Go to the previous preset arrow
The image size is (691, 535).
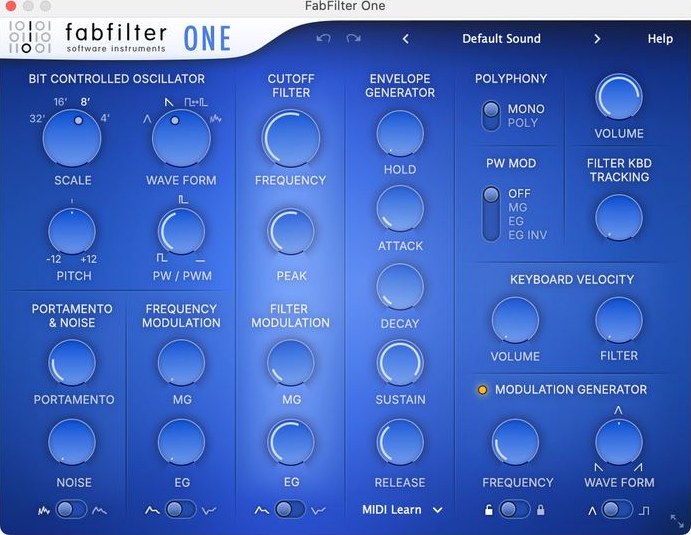point(406,39)
